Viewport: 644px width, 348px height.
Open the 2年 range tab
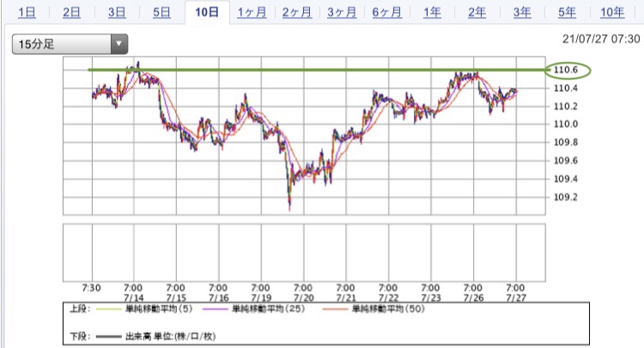477,12
